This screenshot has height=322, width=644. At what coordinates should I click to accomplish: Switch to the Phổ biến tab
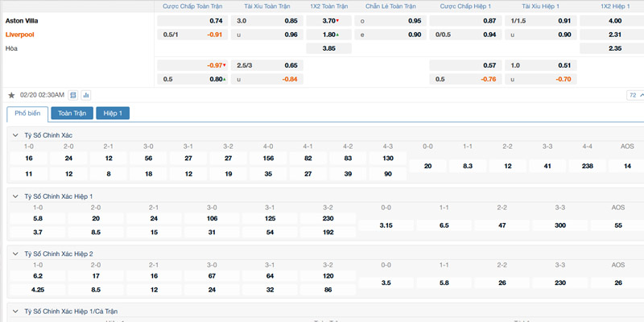[27, 114]
